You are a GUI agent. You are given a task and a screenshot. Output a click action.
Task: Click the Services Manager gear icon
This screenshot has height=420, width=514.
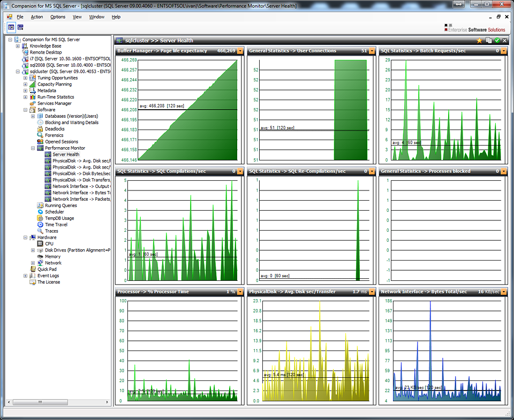click(x=33, y=103)
